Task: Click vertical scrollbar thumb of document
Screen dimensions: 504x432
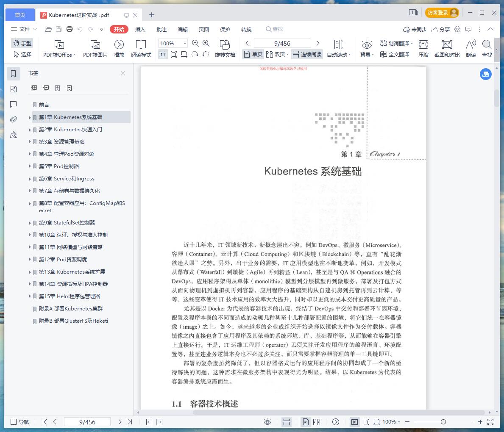Action: tap(497, 98)
